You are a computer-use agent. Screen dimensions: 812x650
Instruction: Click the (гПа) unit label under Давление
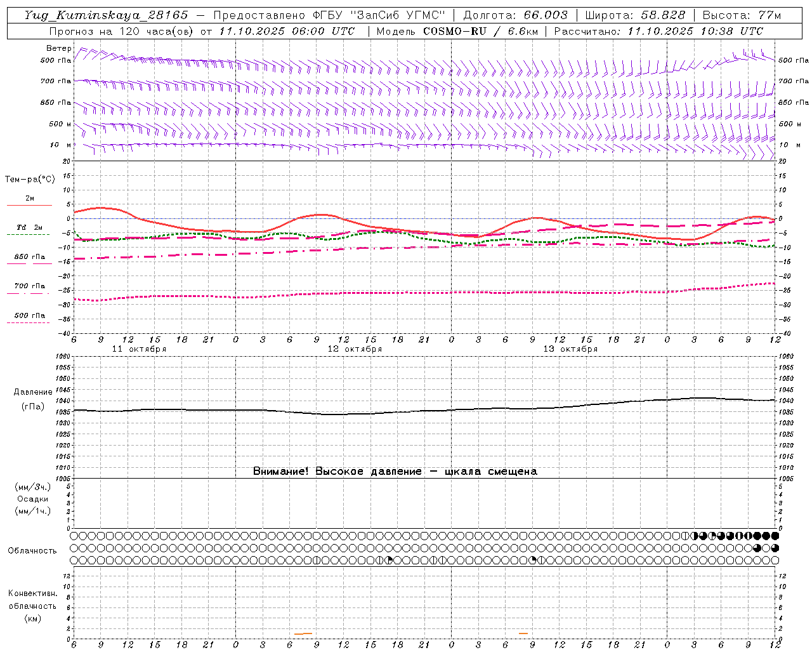pos(33,406)
